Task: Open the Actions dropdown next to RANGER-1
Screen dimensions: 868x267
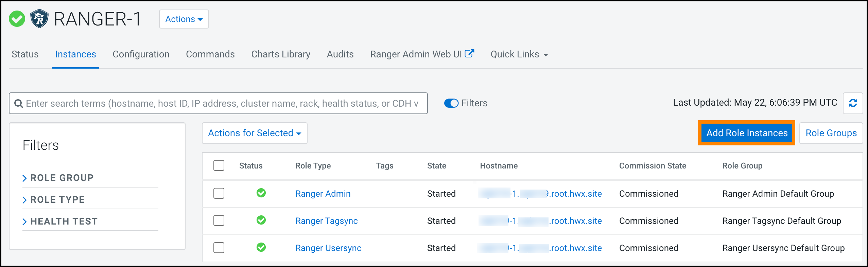Action: coord(184,19)
